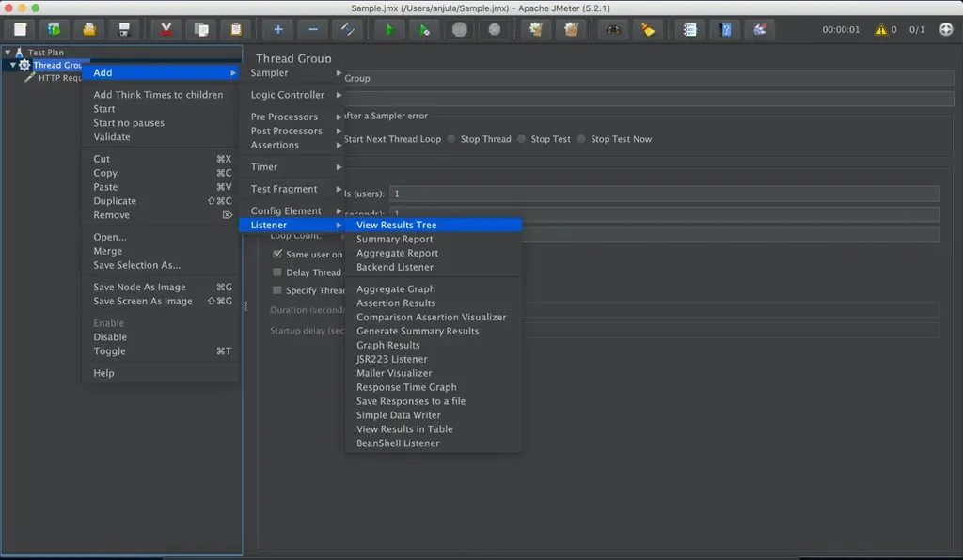The width and height of the screenshot is (963, 560).
Task: Expand the Config Element submenu
Action: (x=292, y=211)
